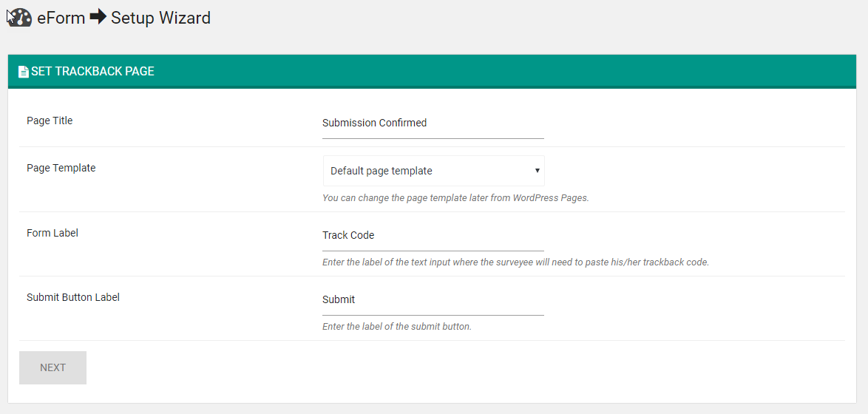Edit the Page Title field with Submission Confirmed
This screenshot has width=868, height=414.
pos(433,123)
